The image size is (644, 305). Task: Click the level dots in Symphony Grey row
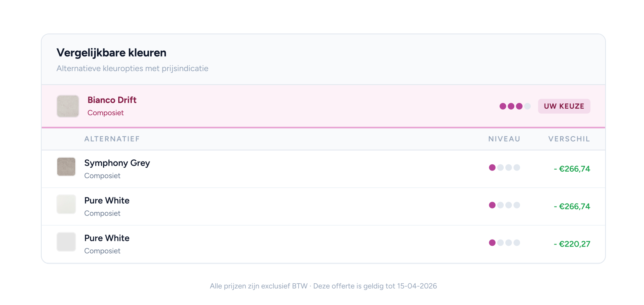tap(504, 168)
